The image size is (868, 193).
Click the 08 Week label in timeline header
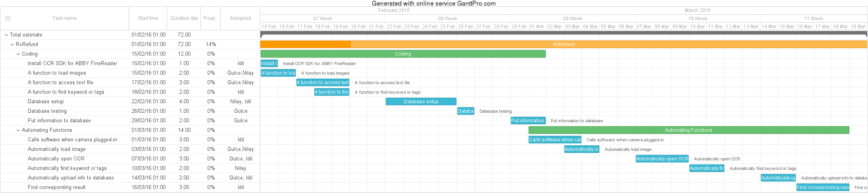447,19
